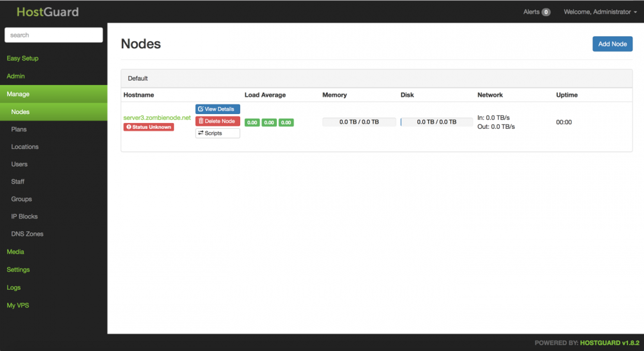Open Easy Setup in sidebar

(x=23, y=59)
